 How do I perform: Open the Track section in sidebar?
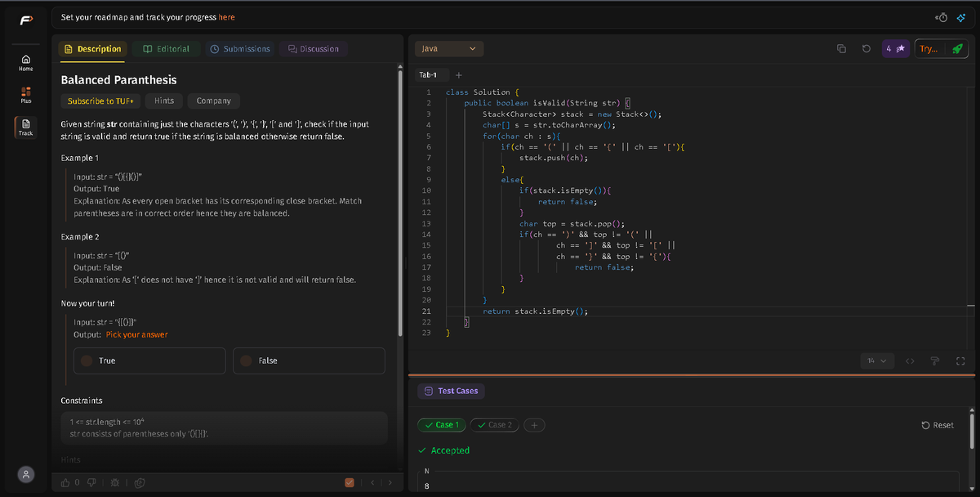26,127
